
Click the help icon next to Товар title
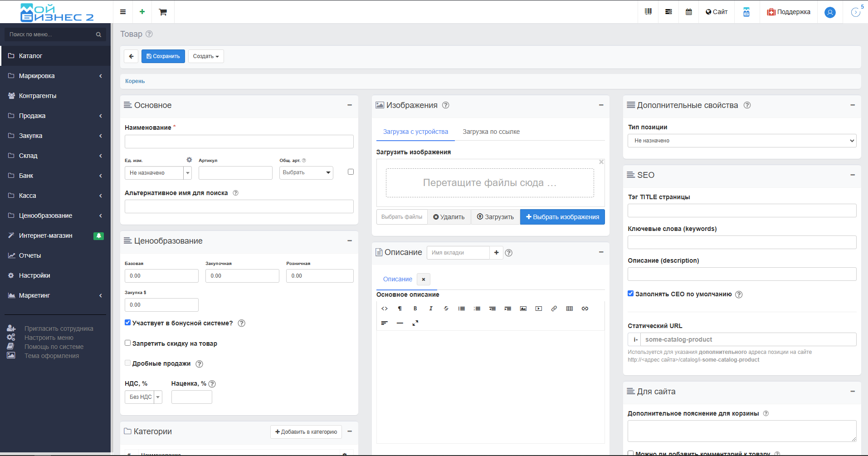[x=149, y=34]
